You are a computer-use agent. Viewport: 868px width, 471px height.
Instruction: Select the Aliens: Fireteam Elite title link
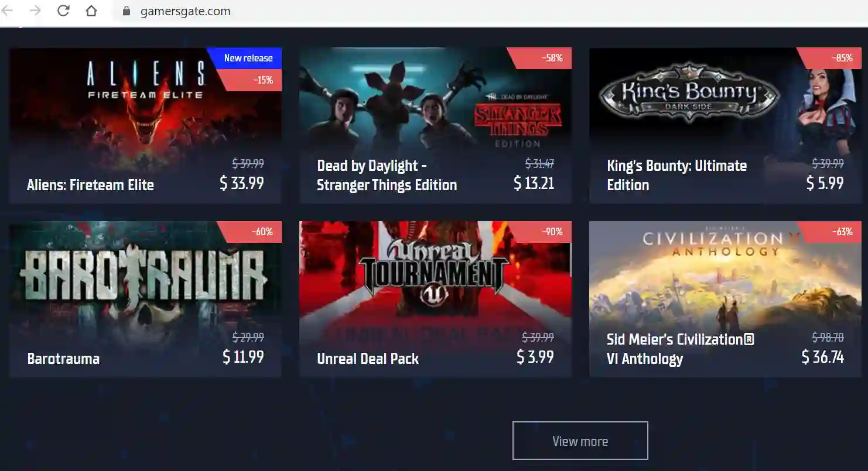(91, 185)
